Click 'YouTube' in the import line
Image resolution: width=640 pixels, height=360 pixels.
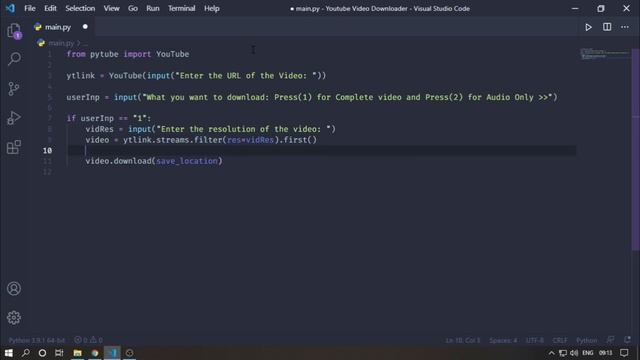(x=172, y=54)
